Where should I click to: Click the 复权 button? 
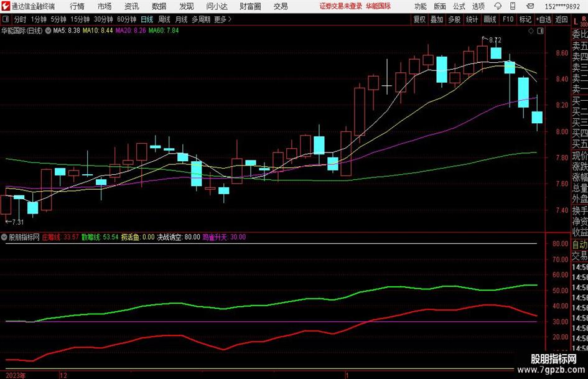point(419,19)
